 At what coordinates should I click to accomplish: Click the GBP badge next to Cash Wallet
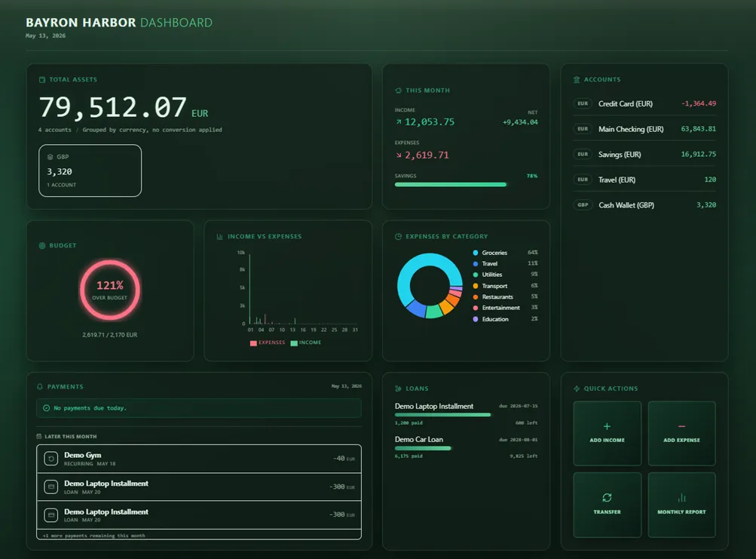(x=583, y=205)
